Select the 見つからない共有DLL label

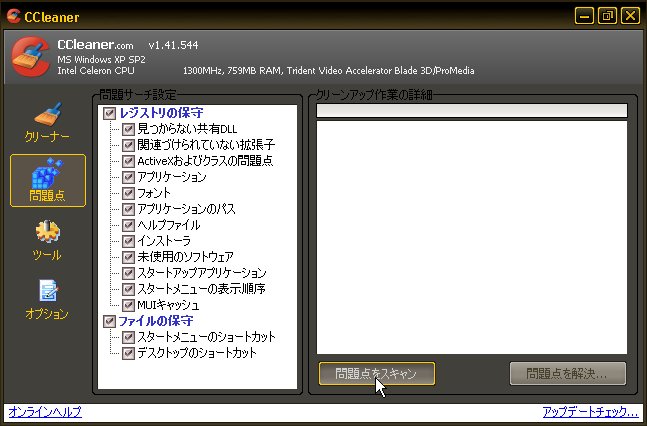click(187, 129)
